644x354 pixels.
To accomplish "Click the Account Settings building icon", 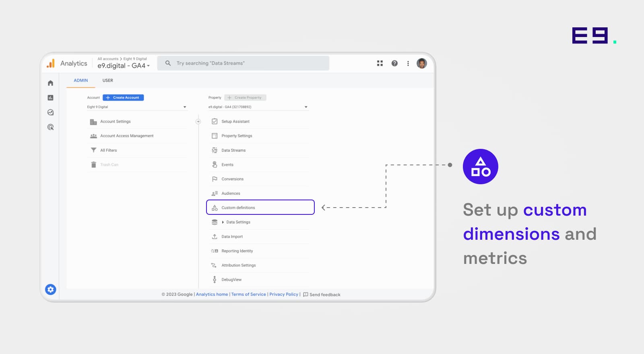I will pos(93,121).
